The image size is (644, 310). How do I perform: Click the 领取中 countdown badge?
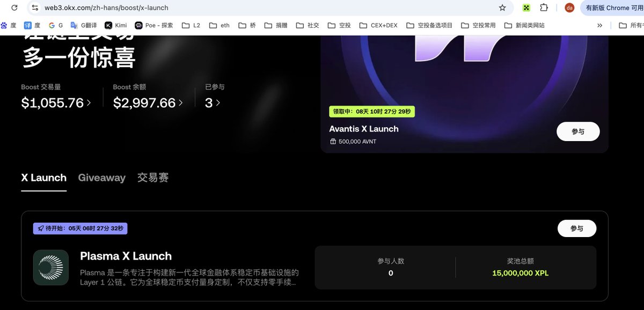372,112
